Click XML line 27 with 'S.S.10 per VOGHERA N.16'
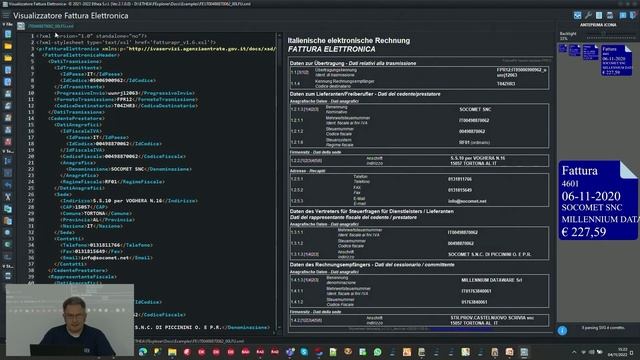 click(129, 201)
